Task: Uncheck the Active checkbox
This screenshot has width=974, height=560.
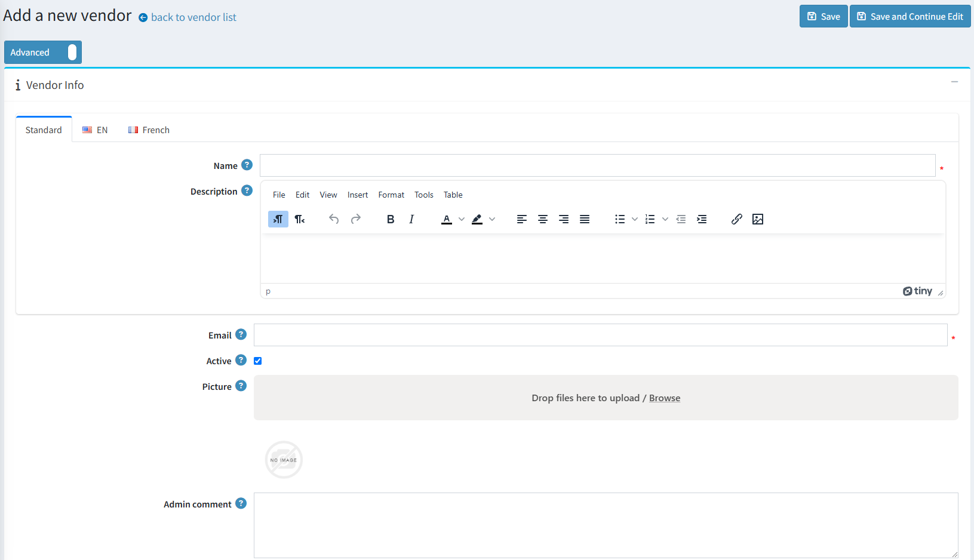Action: (258, 361)
